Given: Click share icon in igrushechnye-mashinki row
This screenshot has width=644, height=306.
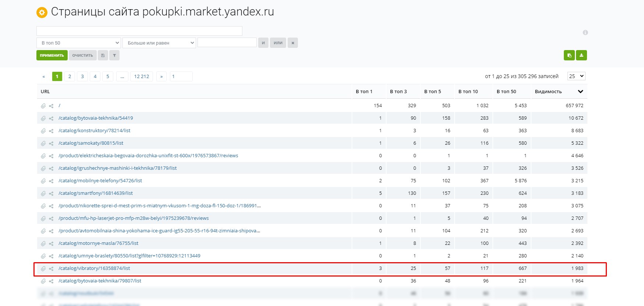Looking at the screenshot, I should pyautogui.click(x=51, y=168).
